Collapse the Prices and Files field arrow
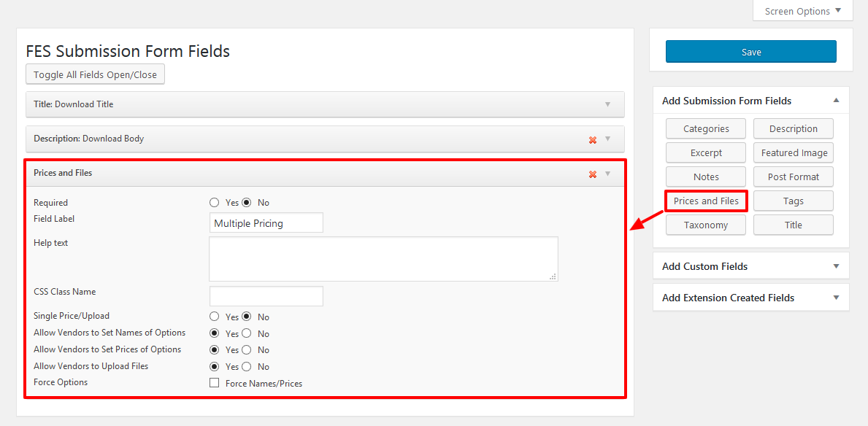The height and width of the screenshot is (426, 868). point(607,174)
